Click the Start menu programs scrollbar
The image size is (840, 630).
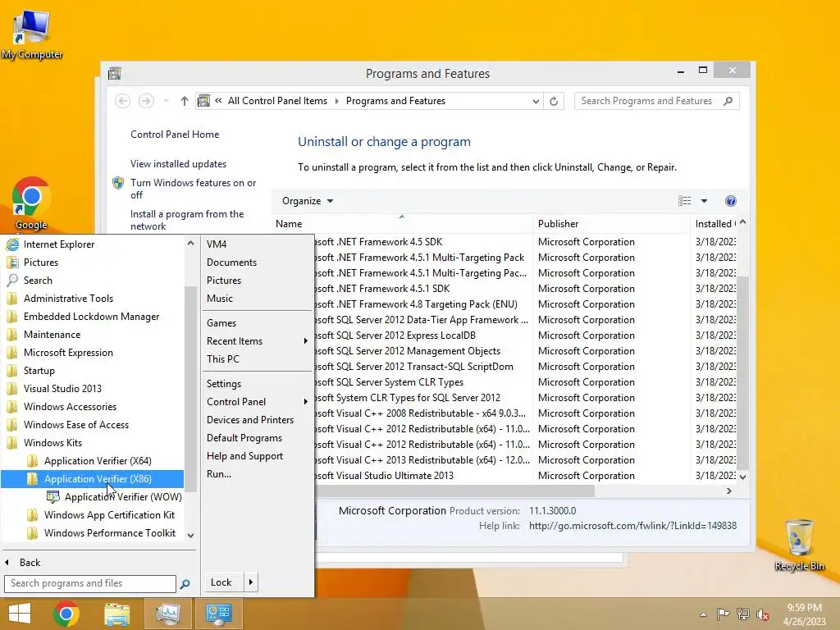(190, 389)
